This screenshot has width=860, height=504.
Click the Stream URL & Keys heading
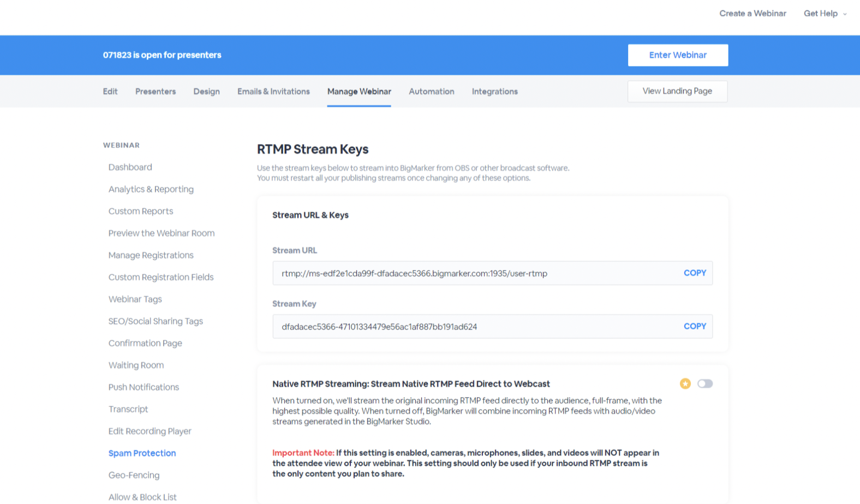pos(310,215)
